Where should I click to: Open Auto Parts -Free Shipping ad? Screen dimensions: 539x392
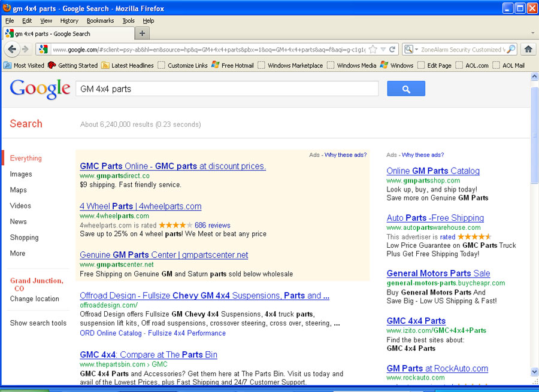point(435,218)
